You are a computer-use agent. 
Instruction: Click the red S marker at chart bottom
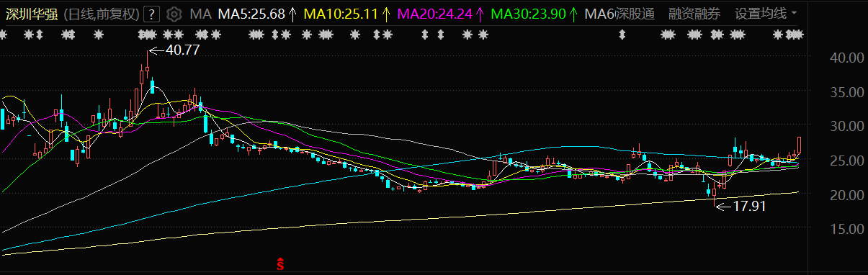point(281,264)
